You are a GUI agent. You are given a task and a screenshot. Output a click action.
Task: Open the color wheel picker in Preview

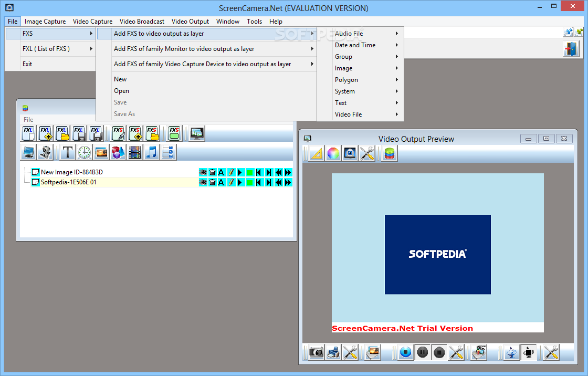(333, 153)
